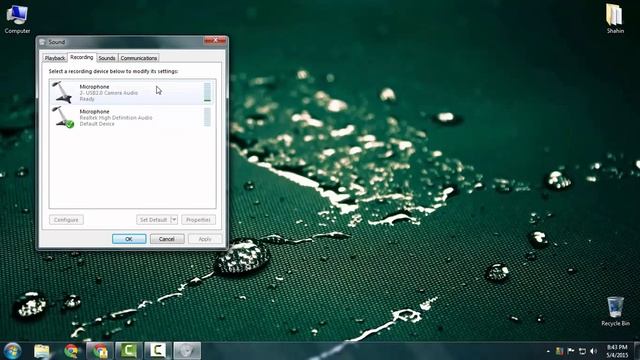
Task: Open the network tray icon
Action: tap(582, 351)
